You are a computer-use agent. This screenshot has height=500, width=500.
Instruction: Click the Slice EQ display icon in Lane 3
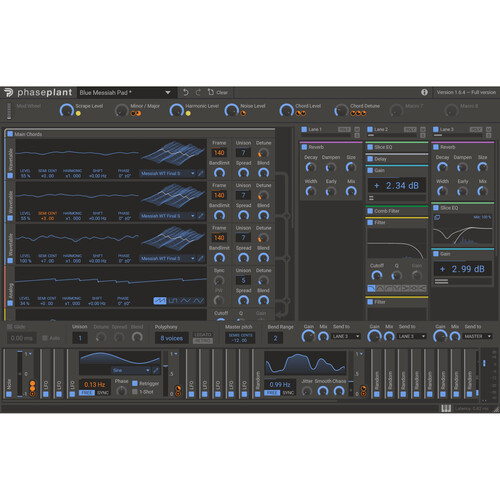coord(437,217)
